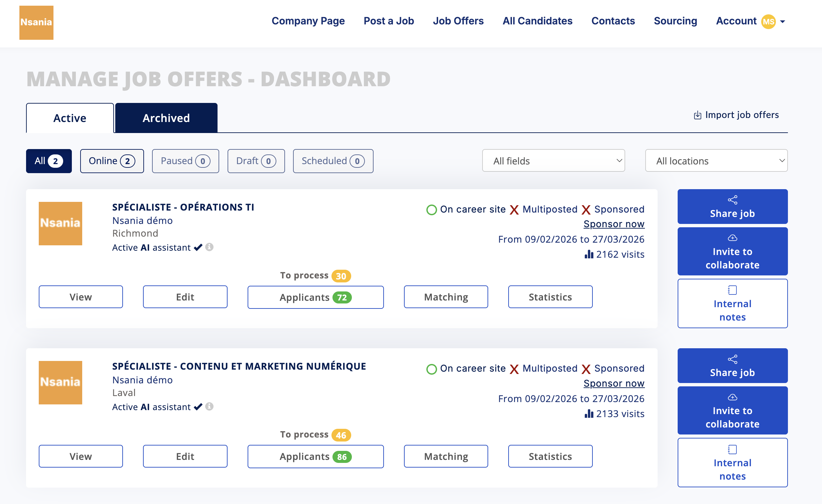Open Applicants 86 for marketing numérique offer
Image resolution: width=822 pixels, height=504 pixels.
(x=315, y=456)
